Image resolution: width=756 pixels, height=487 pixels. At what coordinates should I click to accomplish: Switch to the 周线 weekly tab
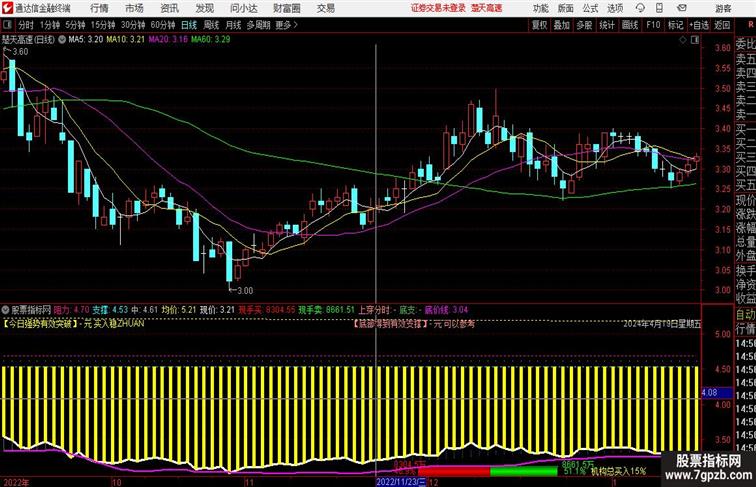[211, 25]
